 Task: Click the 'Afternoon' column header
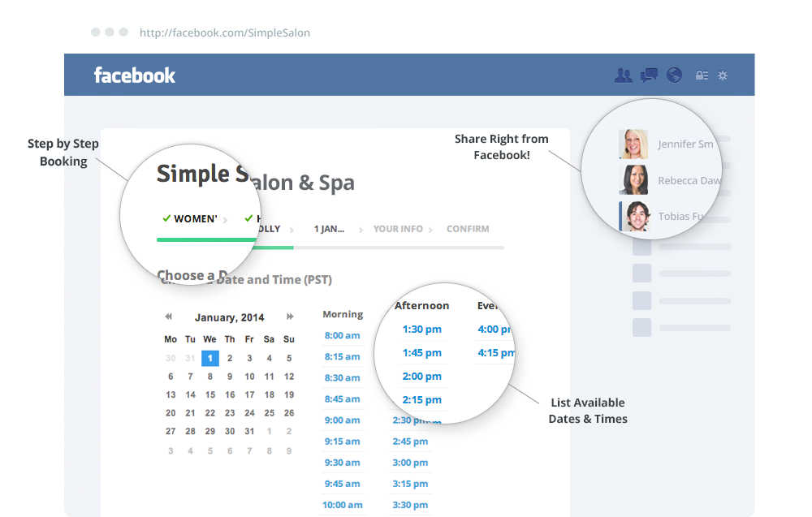[x=422, y=306]
